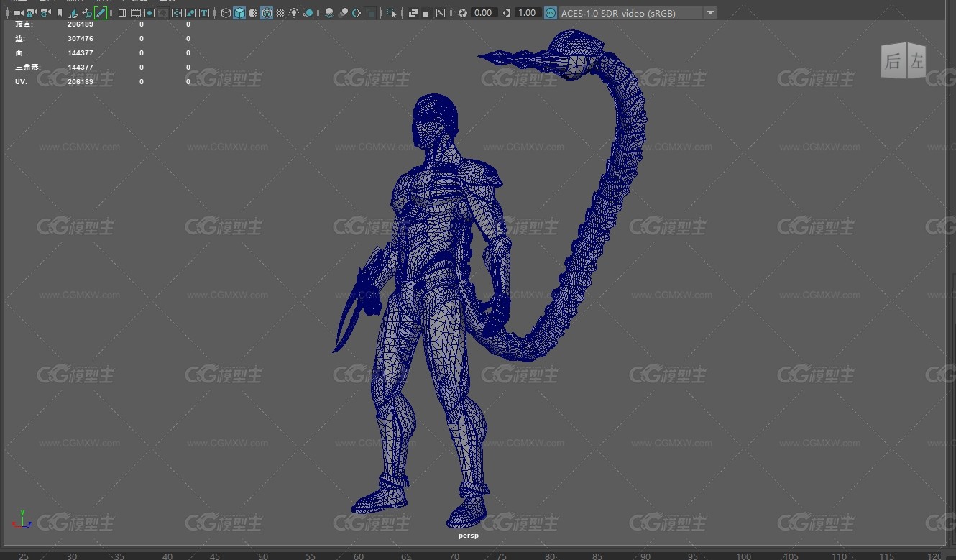Toggle the Film Gate overlay
This screenshot has width=956, height=560.
[x=136, y=13]
